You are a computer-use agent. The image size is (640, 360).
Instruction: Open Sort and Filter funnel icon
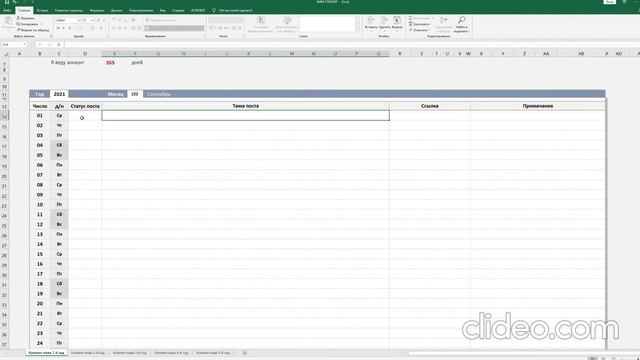[x=444, y=20]
